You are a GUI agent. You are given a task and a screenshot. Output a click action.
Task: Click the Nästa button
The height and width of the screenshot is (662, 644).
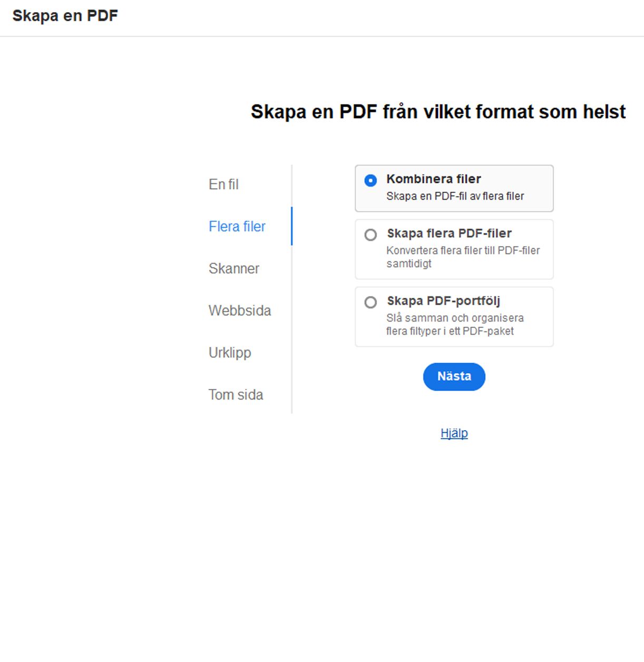[x=454, y=376]
